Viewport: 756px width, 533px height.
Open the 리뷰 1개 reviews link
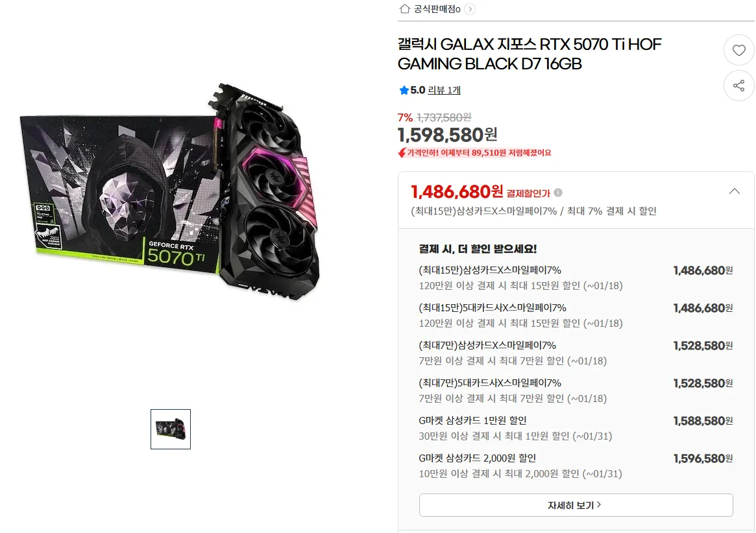pyautogui.click(x=444, y=90)
